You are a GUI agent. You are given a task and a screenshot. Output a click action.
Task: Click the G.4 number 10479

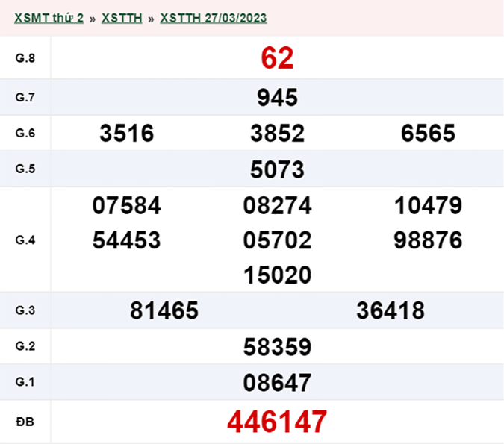[x=428, y=206]
